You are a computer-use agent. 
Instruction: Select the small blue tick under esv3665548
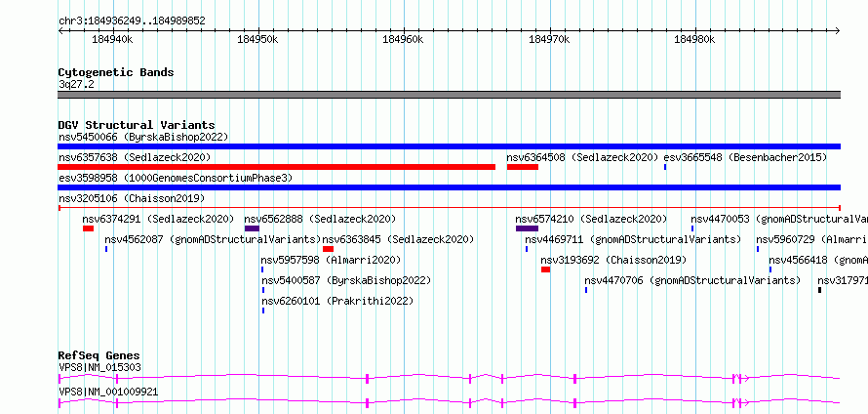click(x=665, y=167)
